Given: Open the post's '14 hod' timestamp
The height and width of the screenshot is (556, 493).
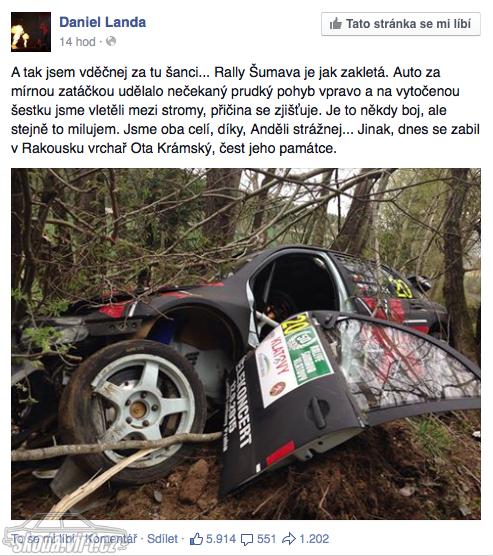Looking at the screenshot, I should (77, 42).
